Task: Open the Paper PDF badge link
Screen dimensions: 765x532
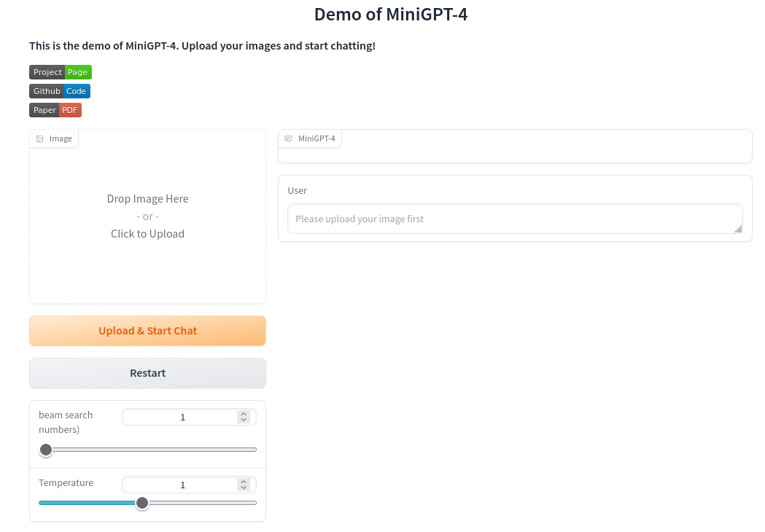Action: coord(55,110)
